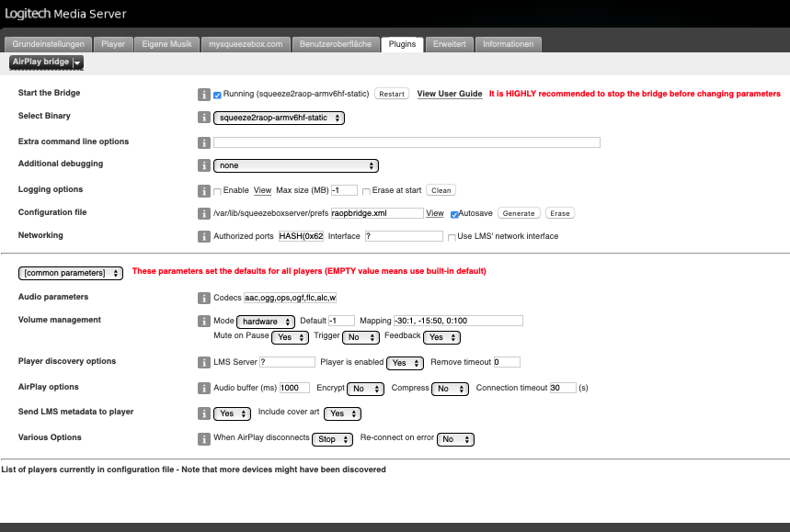Open Informationen tab
The height and width of the screenshot is (532, 790).
point(509,44)
